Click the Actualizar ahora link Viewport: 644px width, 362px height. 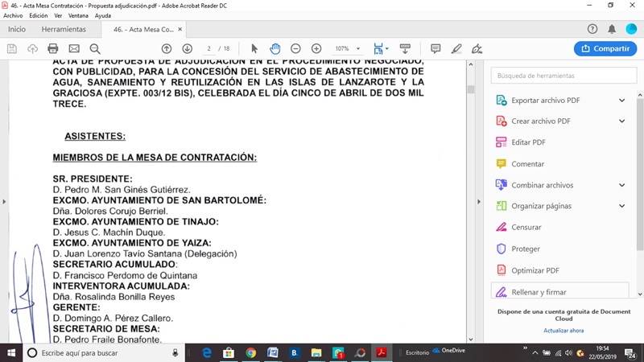click(563, 331)
